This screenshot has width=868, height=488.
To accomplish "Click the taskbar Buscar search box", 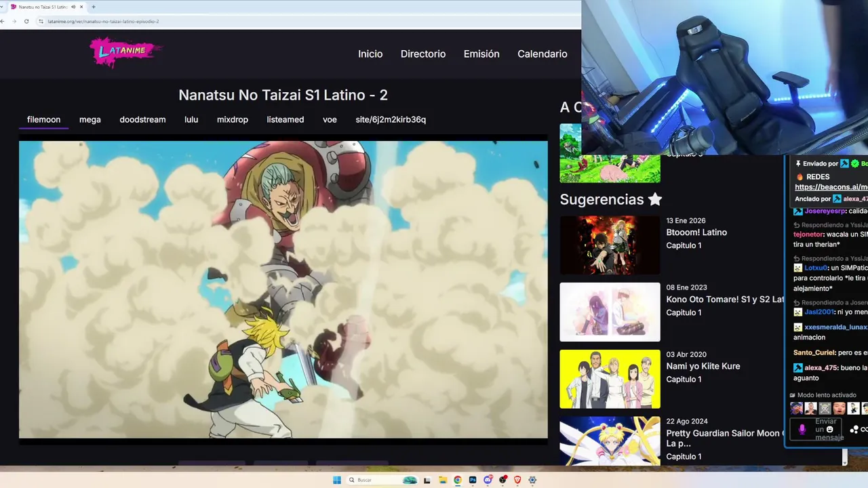I will pos(383,480).
